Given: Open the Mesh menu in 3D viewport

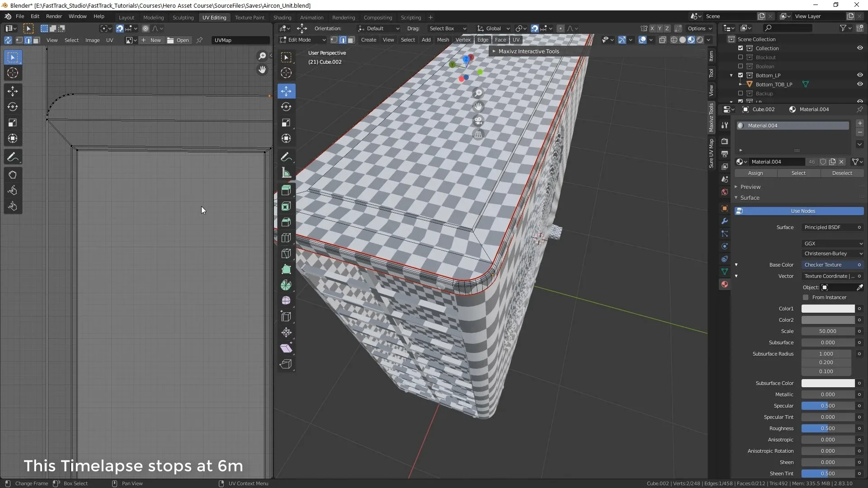Looking at the screenshot, I should point(443,39).
